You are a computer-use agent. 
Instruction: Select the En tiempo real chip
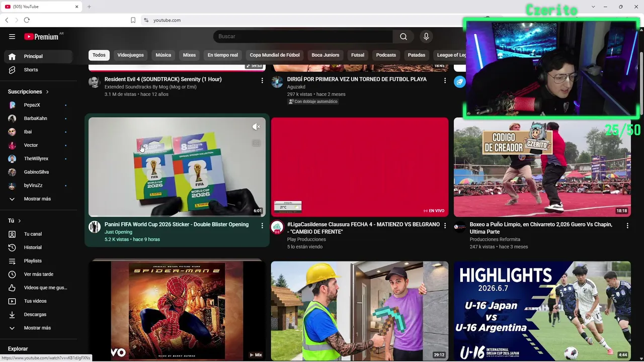tap(222, 55)
